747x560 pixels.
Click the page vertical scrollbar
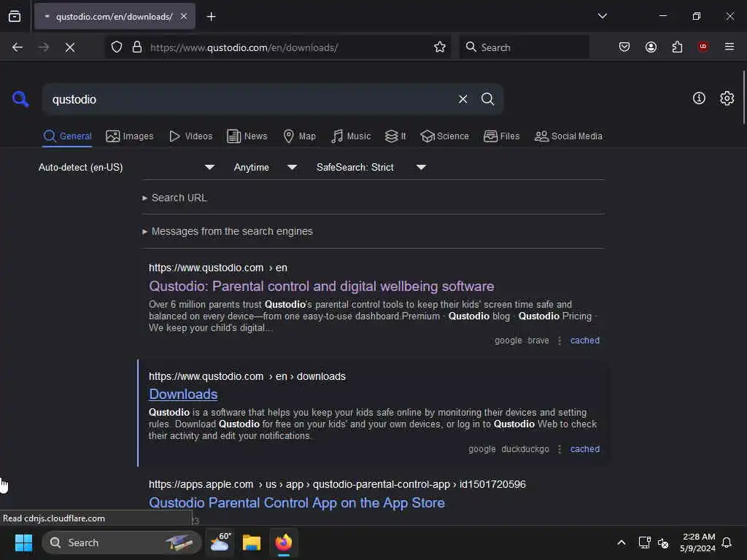pos(743,97)
